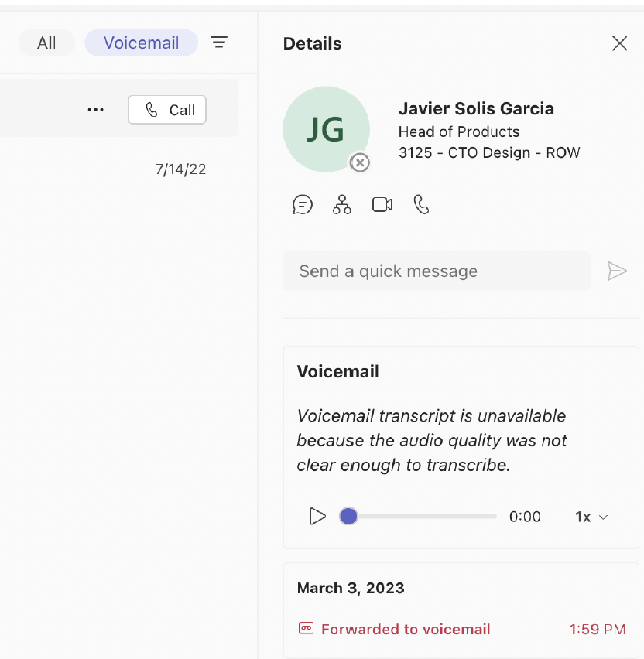Image resolution: width=644 pixels, height=659 pixels.
Task: Start a video call with Javier
Action: 382,204
